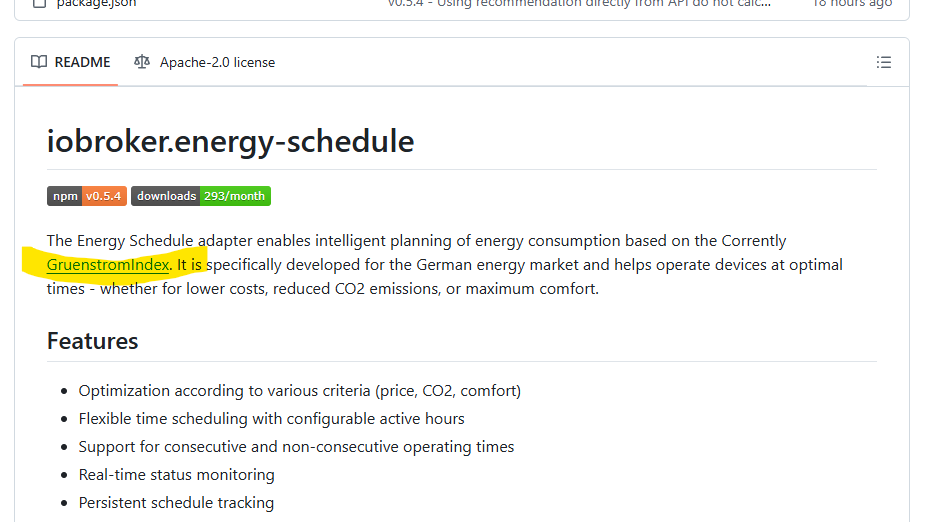Click the 'Persistent schedule tracking' bullet
Viewport: 929px width, 522px height.
tap(176, 502)
